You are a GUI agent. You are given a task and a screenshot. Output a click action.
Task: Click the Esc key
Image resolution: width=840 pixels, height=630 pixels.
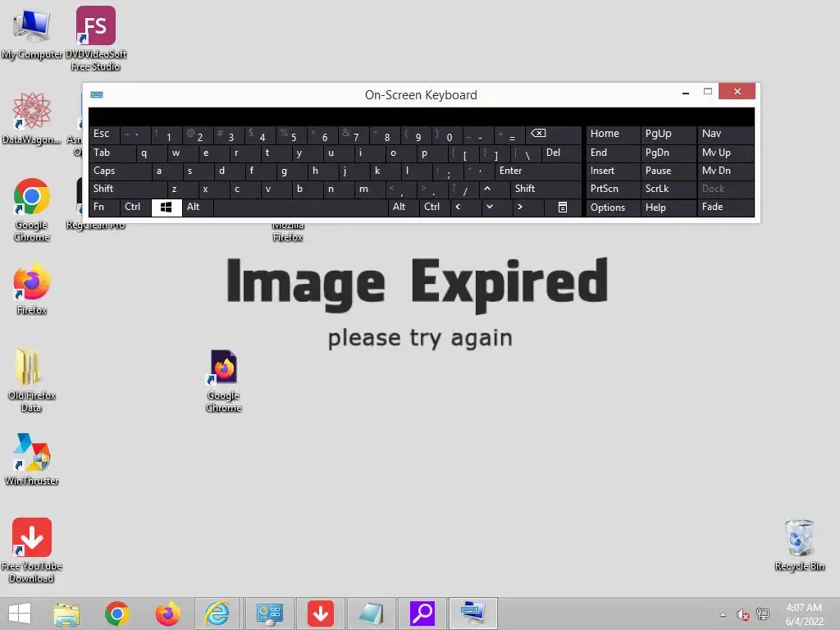104,134
